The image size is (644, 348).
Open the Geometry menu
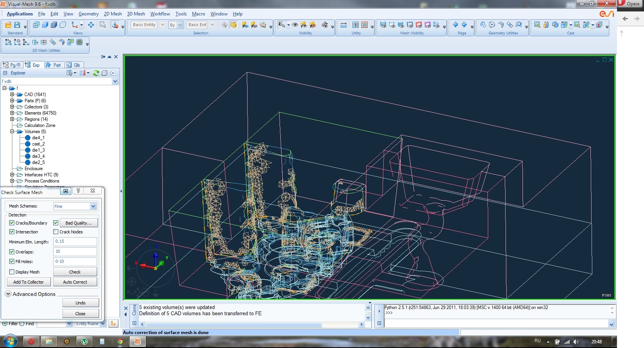point(89,14)
